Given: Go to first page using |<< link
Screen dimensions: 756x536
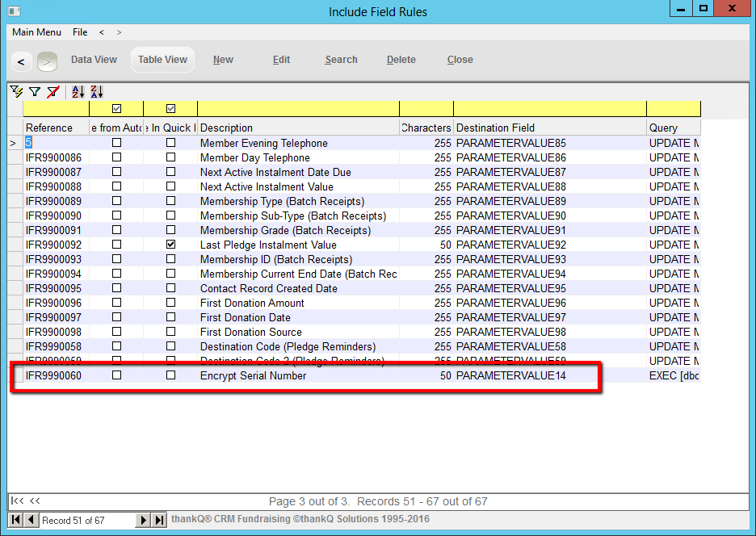Looking at the screenshot, I should pos(16,501).
